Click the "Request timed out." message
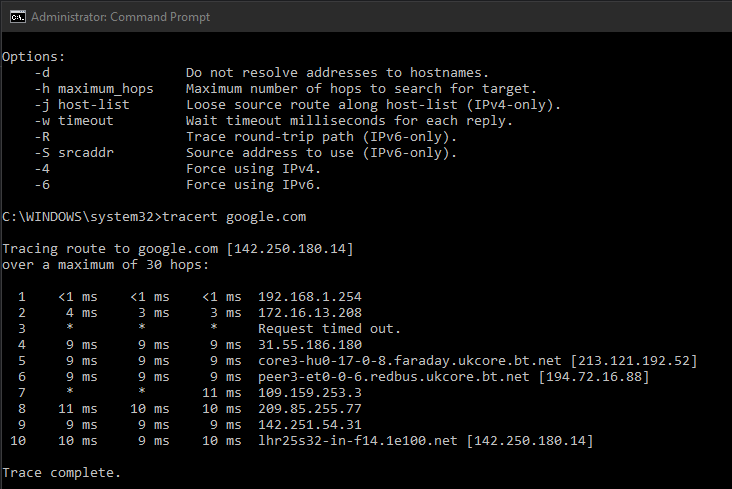The width and height of the screenshot is (732, 489). click(x=329, y=329)
